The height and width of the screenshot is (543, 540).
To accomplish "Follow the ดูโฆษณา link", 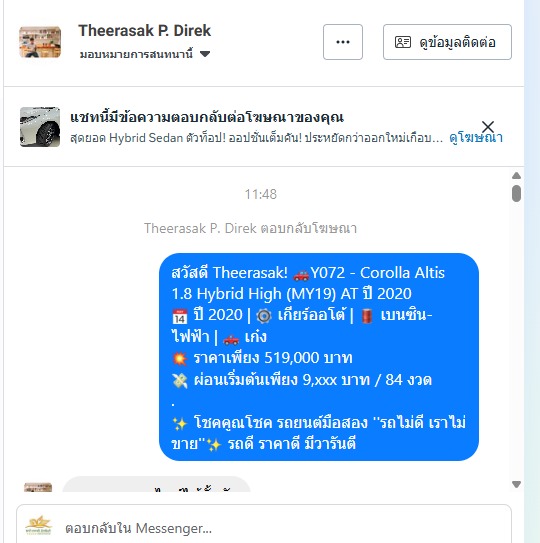I will tap(476, 138).
